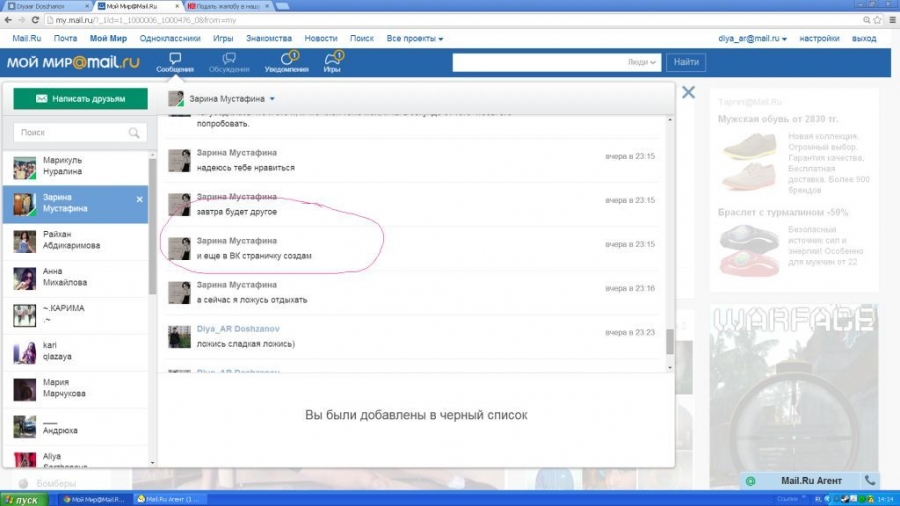This screenshot has width=900, height=506.
Task: Click the contacts list scrollbar thumb
Action: pyautogui.click(x=152, y=227)
